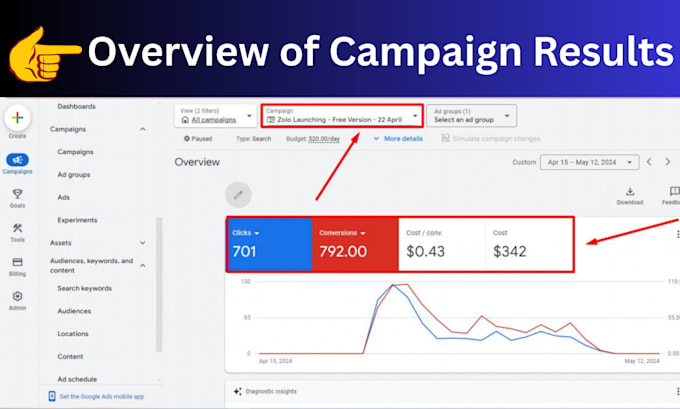Click the Create plus button

(x=17, y=118)
